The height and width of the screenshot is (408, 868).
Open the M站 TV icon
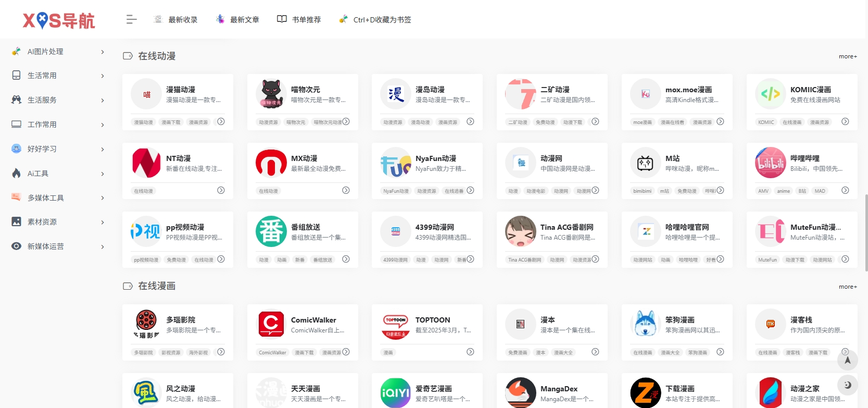[x=646, y=163]
